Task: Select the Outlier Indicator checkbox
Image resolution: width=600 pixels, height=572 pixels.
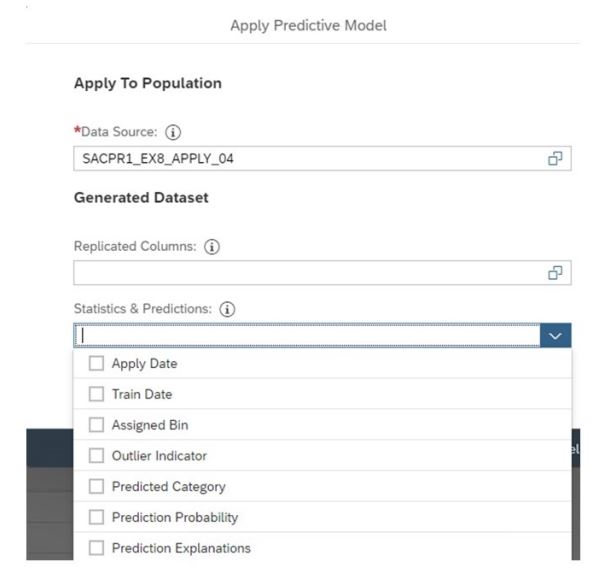Action: pos(96,456)
